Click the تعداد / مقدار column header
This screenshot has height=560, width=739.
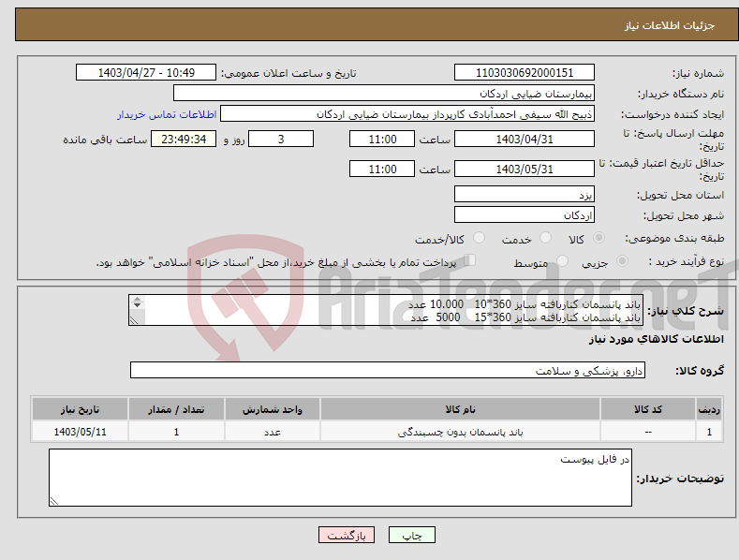(176, 409)
